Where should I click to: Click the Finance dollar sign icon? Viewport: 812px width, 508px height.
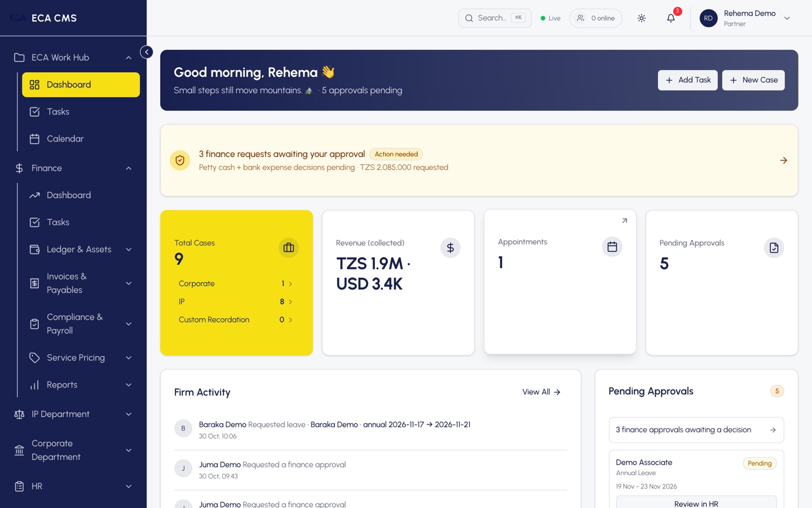[19, 168]
